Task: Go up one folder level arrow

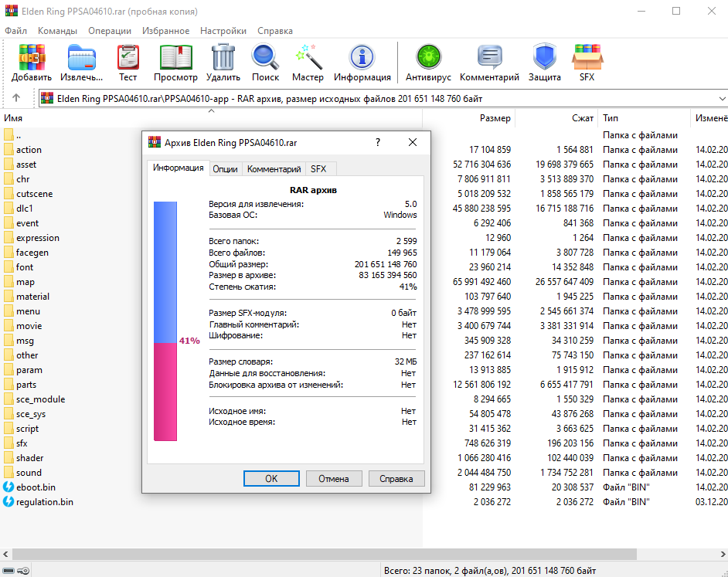Action: 16,99
